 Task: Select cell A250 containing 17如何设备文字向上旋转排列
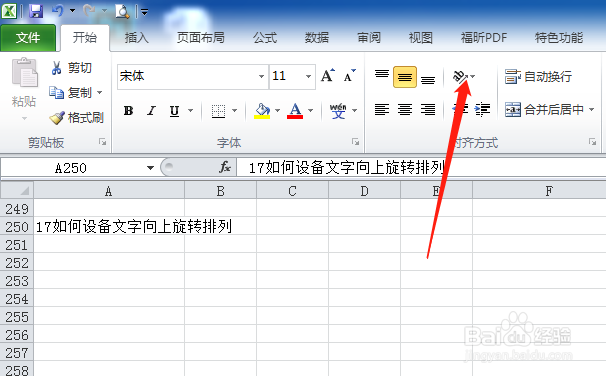pos(109,227)
